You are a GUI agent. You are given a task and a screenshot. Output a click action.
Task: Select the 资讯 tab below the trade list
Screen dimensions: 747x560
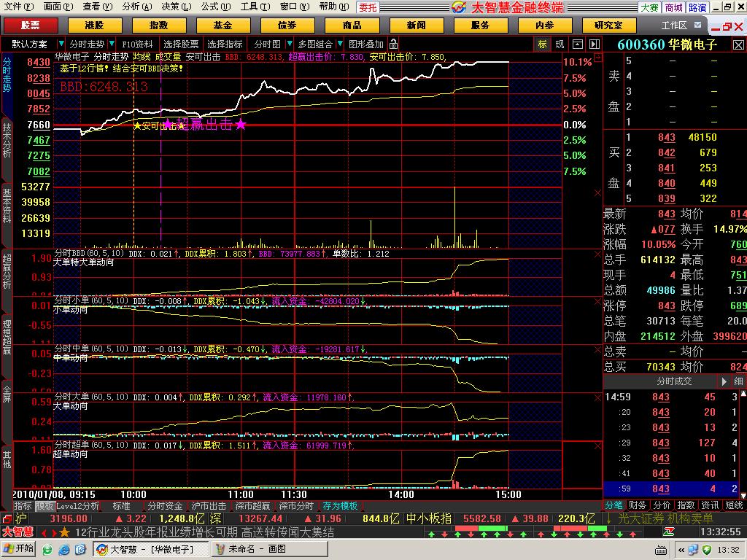coord(710,505)
